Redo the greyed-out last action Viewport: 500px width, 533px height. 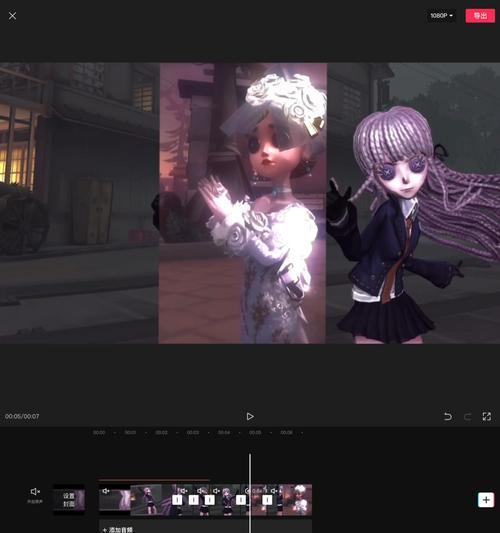click(x=467, y=417)
